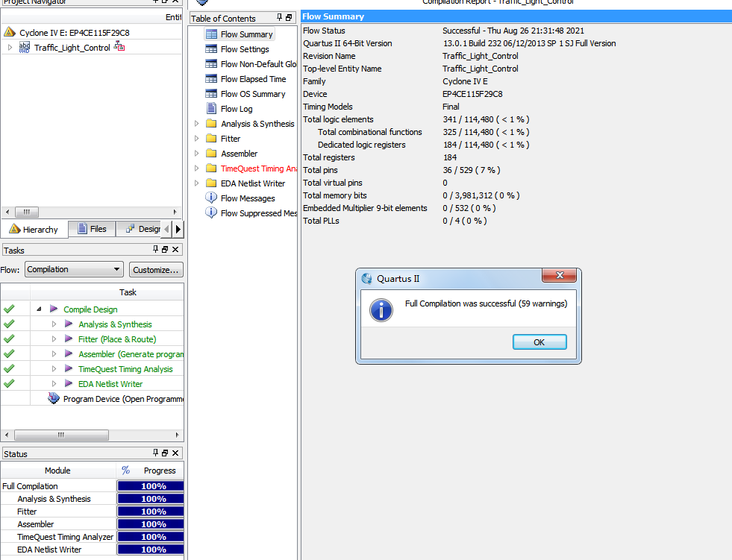Expand the Analysis & Synthesis task

tap(54, 324)
